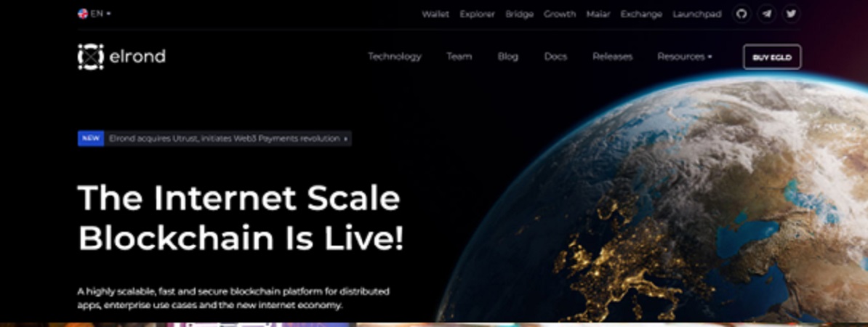The image size is (868, 327).
Task: Read the Elrond acquires Utrust announcement
Action: click(x=224, y=138)
